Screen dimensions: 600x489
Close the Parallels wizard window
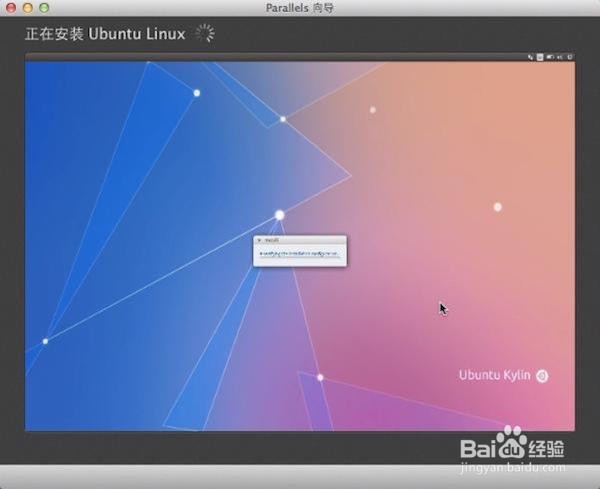11,7
